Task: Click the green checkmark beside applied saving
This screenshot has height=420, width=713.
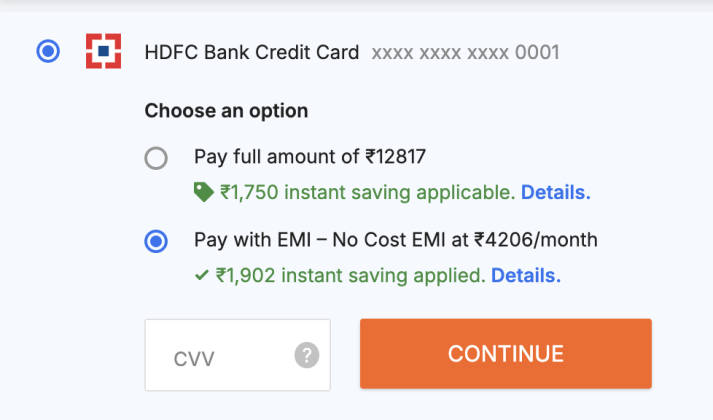Action: click(201, 275)
